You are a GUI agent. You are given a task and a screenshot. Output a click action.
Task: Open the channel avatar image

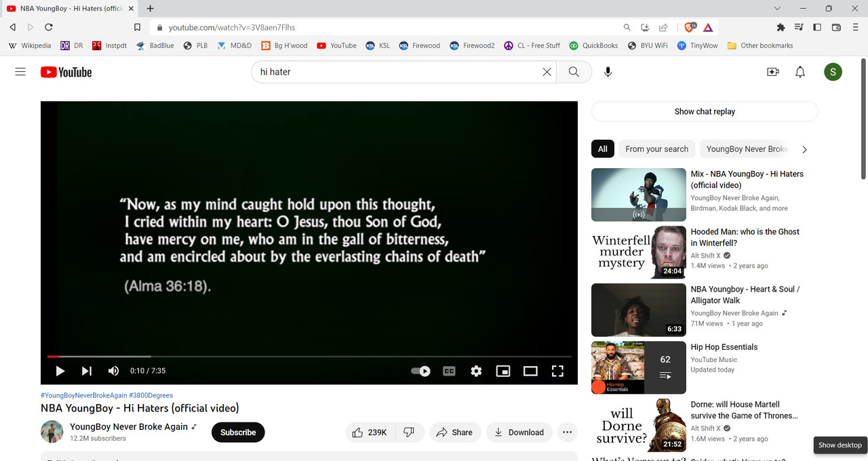52,432
